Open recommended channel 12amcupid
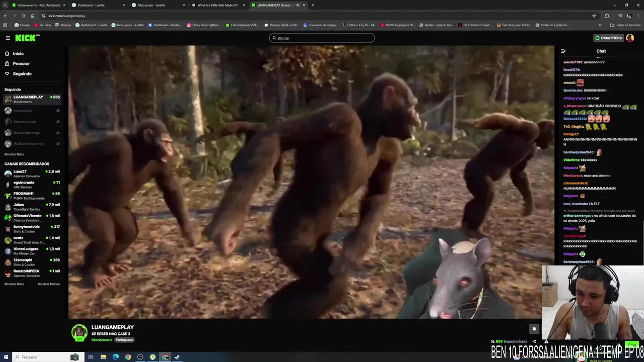The width and height of the screenshot is (644, 362). [x=32, y=262]
